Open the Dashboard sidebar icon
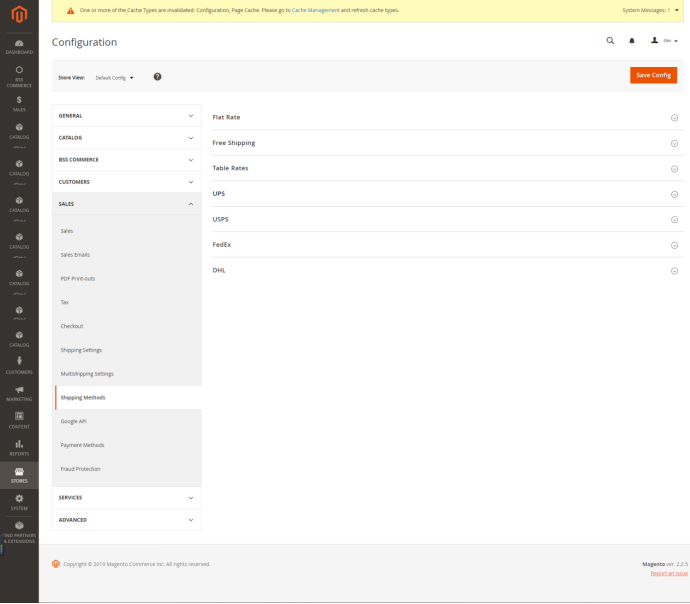This screenshot has width=690, height=604. 19,44
